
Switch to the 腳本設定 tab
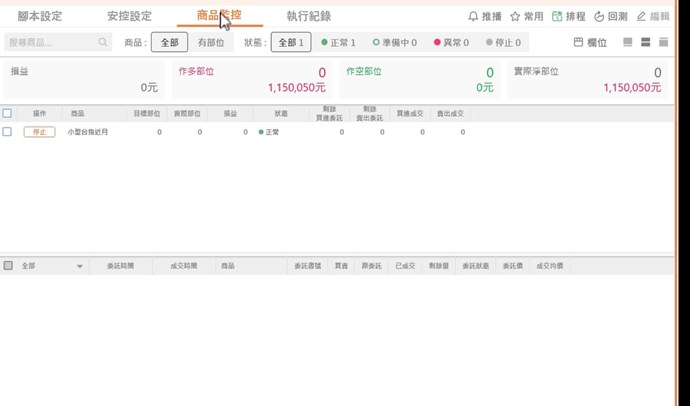coord(40,17)
